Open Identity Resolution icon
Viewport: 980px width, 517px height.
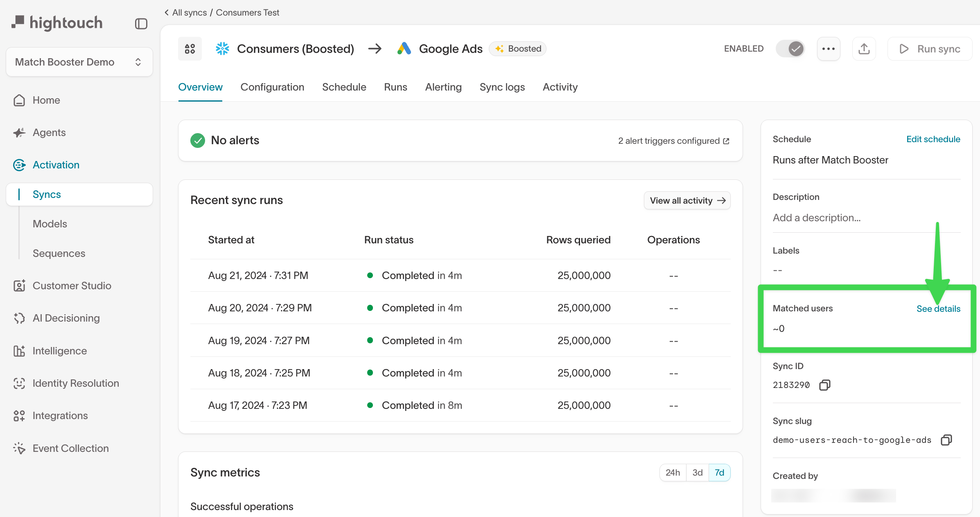point(19,383)
